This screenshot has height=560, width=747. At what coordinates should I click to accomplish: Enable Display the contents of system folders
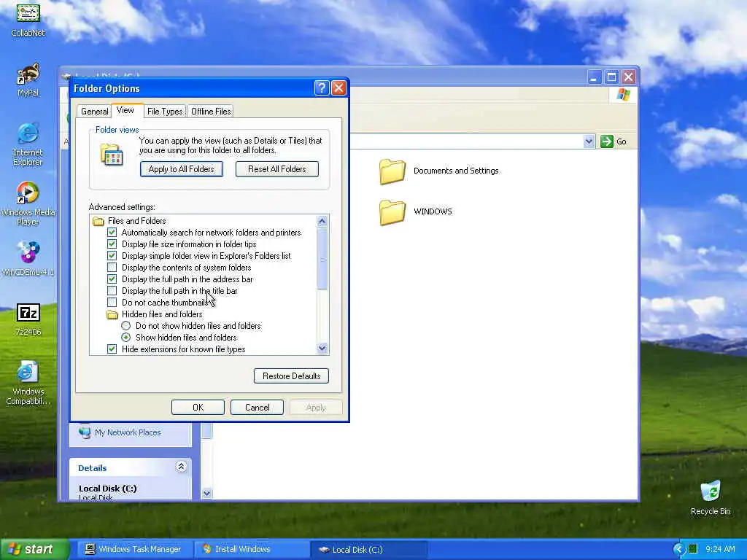112,267
